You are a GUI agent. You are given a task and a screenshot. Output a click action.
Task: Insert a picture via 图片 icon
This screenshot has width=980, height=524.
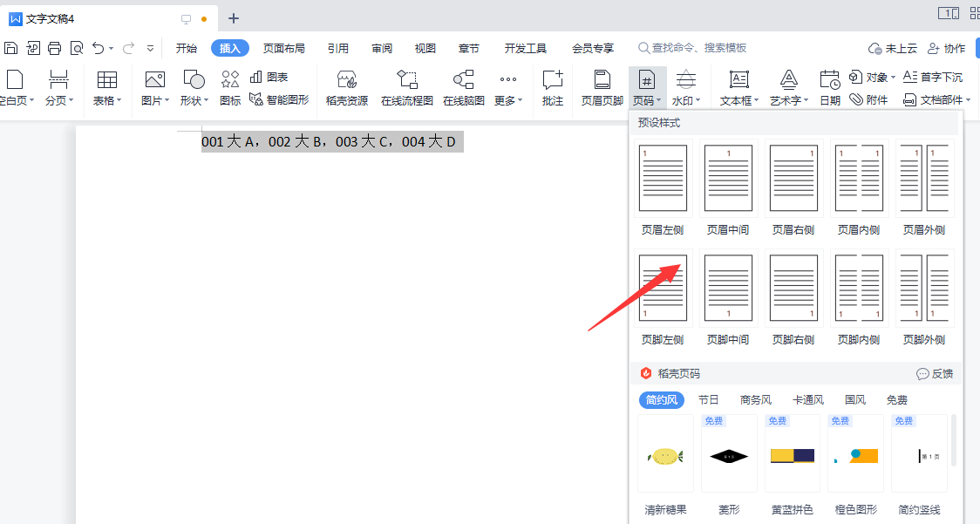[x=155, y=88]
